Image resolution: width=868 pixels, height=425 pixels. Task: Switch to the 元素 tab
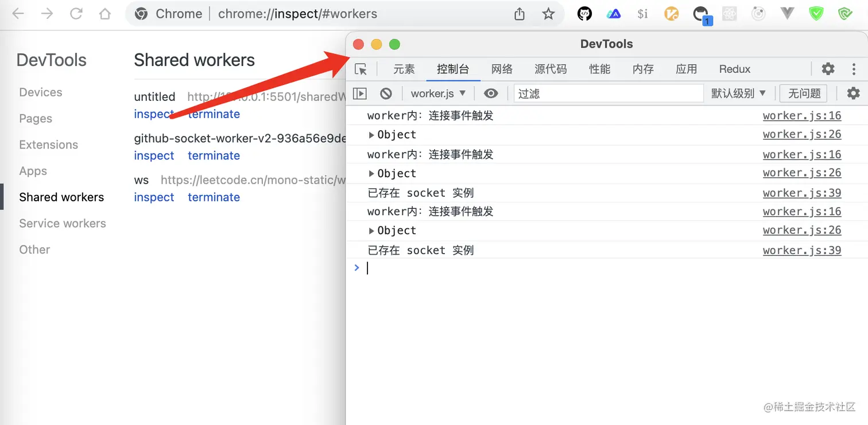(x=404, y=69)
